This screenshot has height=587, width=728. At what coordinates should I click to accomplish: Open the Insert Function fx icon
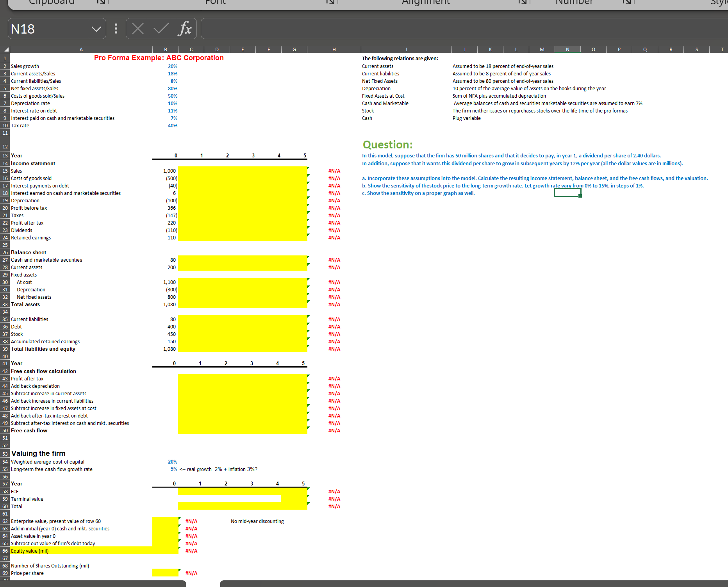185,29
